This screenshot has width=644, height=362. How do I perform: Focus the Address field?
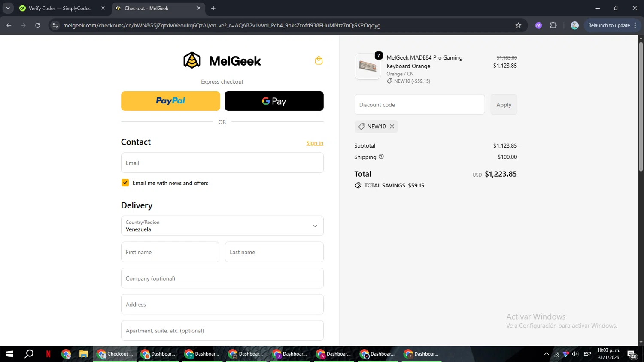(x=222, y=305)
